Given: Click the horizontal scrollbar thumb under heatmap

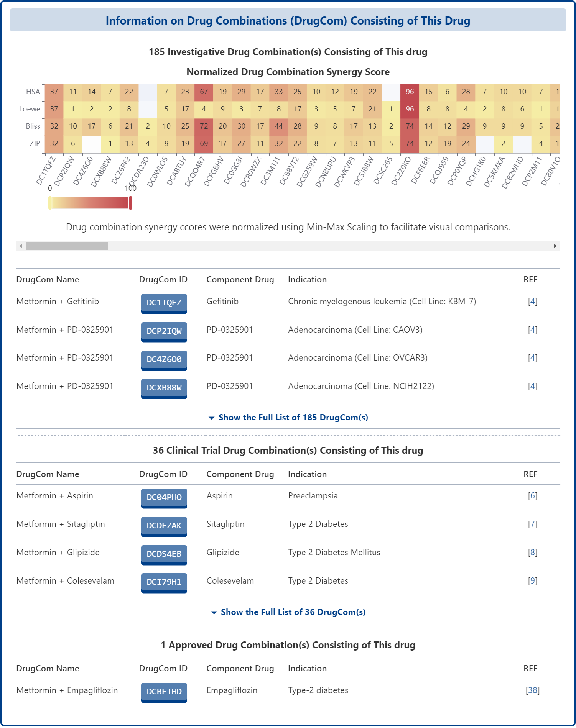Looking at the screenshot, I should tap(67, 246).
